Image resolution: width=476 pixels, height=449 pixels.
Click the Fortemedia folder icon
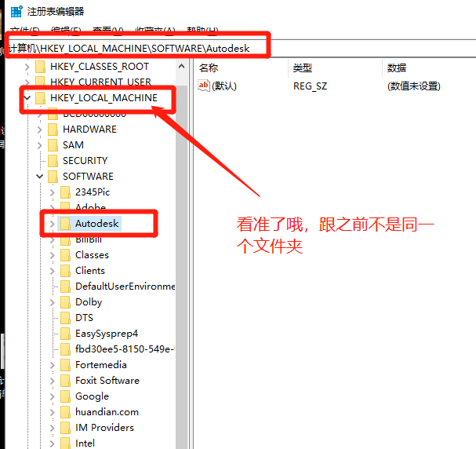[x=65, y=365]
